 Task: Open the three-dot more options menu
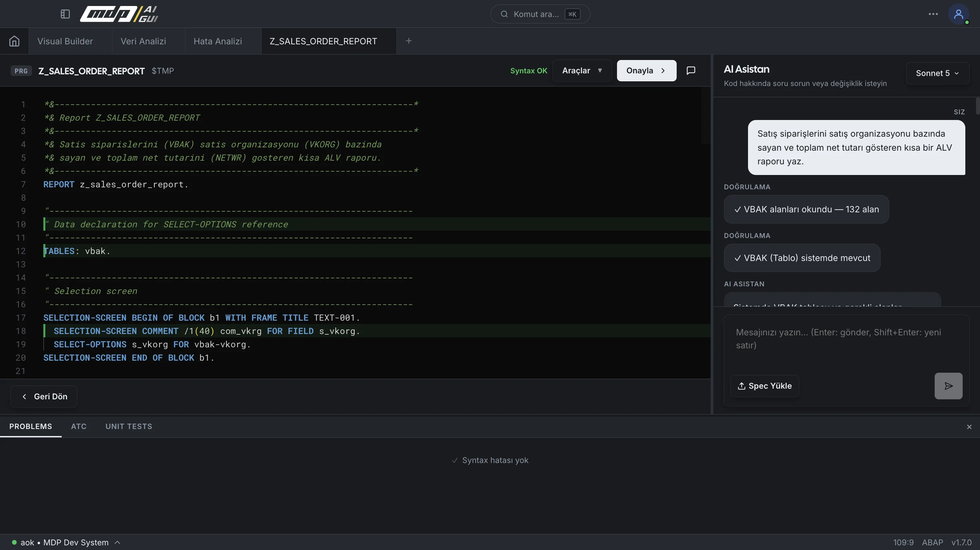click(933, 14)
